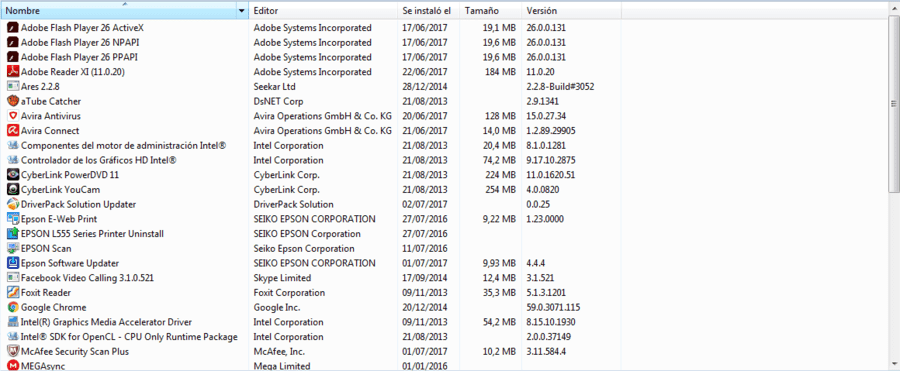The image size is (900, 371).
Task: Click the MEGAsync name text
Action: [44, 366]
